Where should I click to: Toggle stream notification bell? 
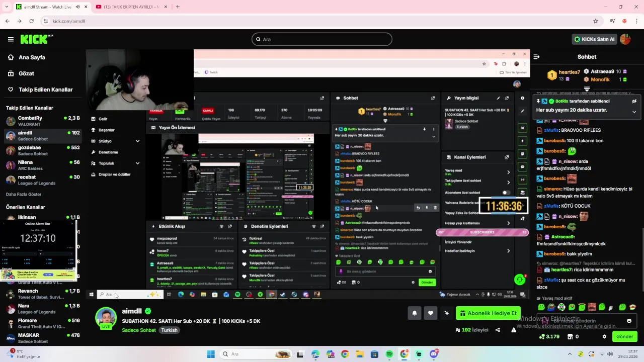(414, 313)
